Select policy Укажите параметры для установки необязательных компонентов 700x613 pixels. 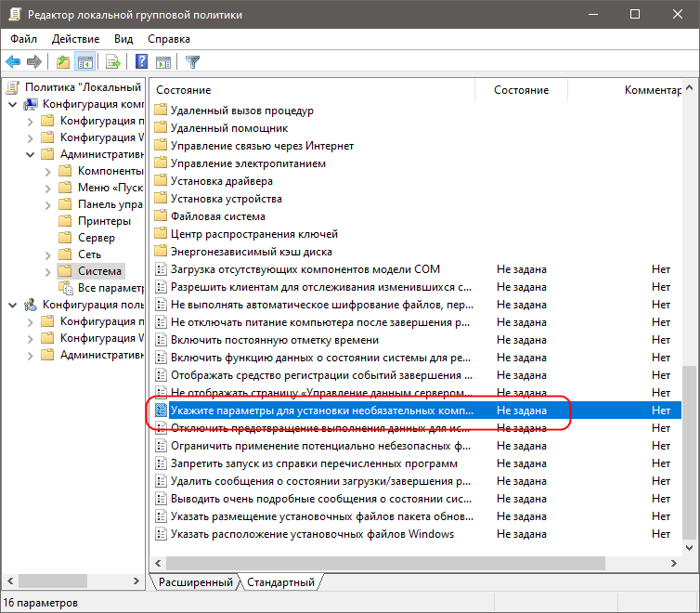(x=416, y=411)
